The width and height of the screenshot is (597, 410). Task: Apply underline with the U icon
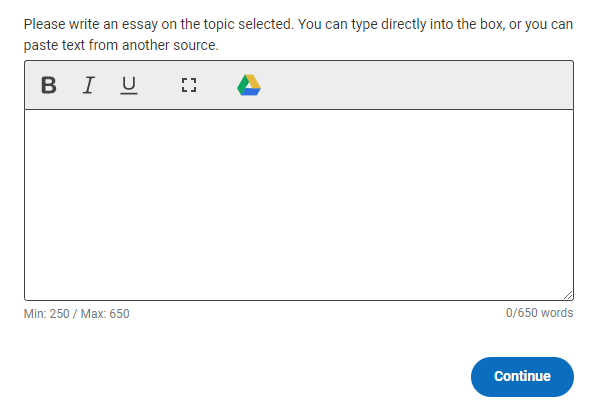[129, 85]
